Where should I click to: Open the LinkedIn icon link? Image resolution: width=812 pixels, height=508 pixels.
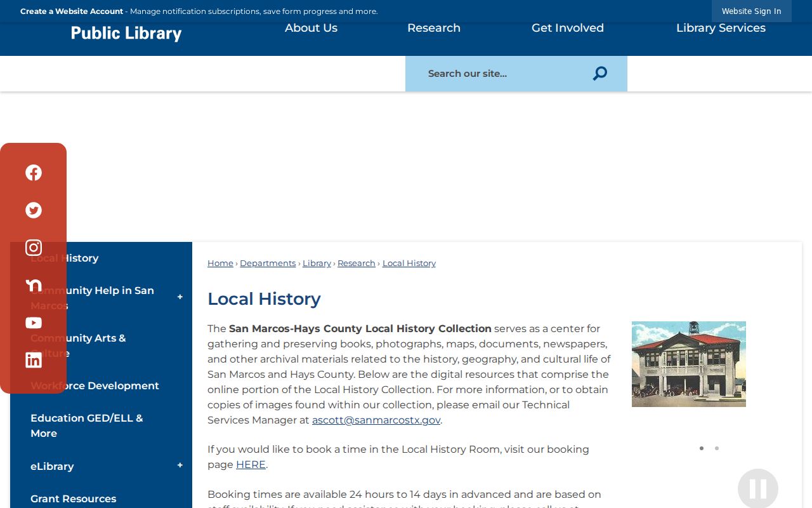[x=34, y=360]
